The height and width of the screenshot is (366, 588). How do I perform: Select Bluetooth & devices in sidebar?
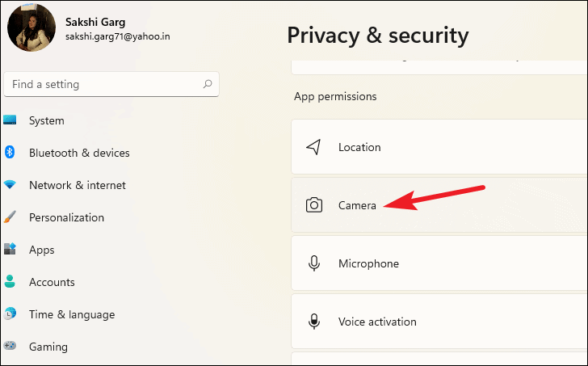[79, 153]
